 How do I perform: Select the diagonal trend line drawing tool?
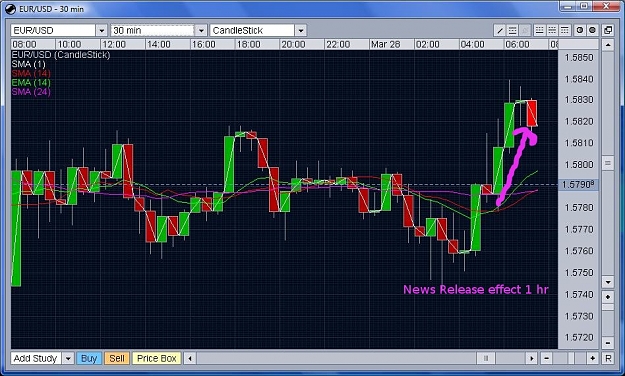pyautogui.click(x=499, y=30)
